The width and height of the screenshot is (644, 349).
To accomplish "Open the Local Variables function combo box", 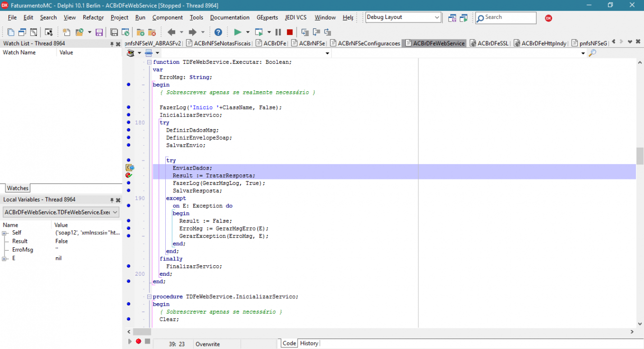I will [x=61, y=212].
